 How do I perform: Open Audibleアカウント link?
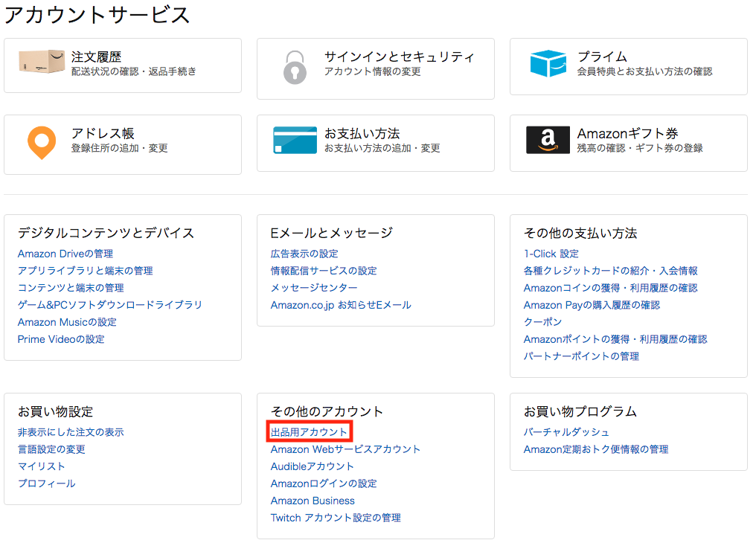tap(313, 466)
